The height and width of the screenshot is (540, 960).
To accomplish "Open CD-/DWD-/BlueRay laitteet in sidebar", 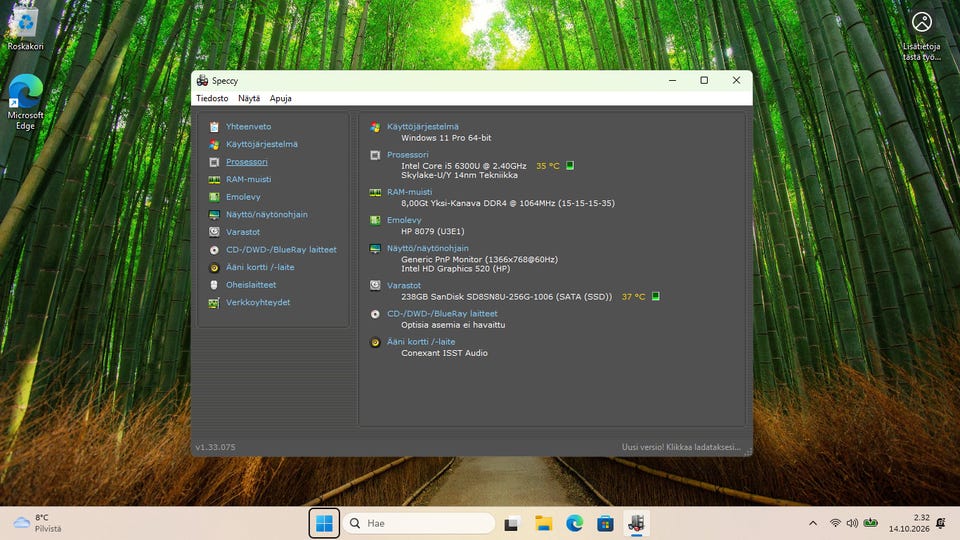I will [281, 250].
